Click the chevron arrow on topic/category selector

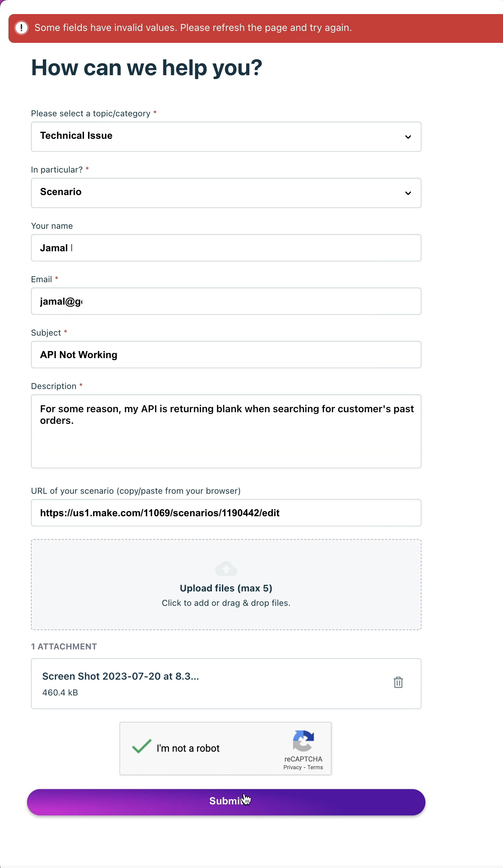(x=408, y=137)
